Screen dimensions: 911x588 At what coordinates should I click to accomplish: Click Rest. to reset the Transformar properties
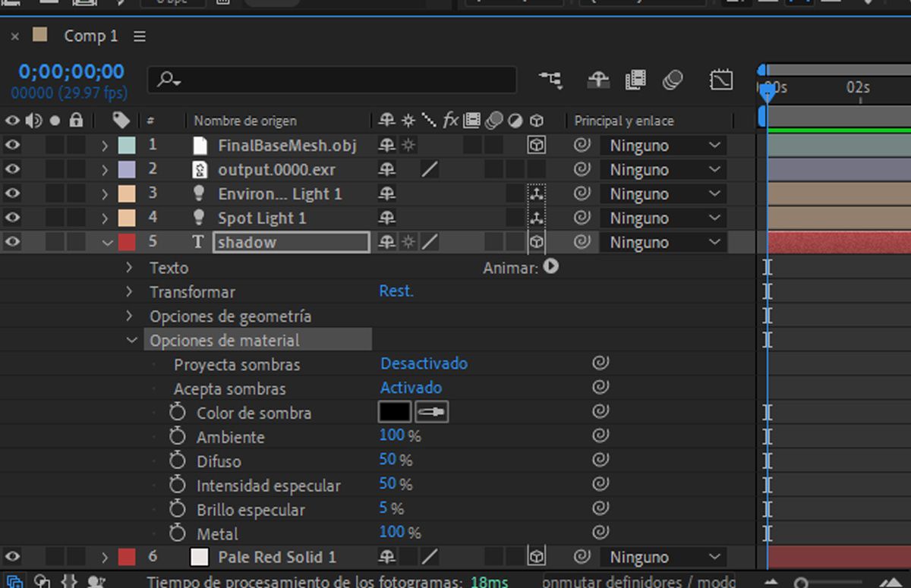[x=396, y=291]
